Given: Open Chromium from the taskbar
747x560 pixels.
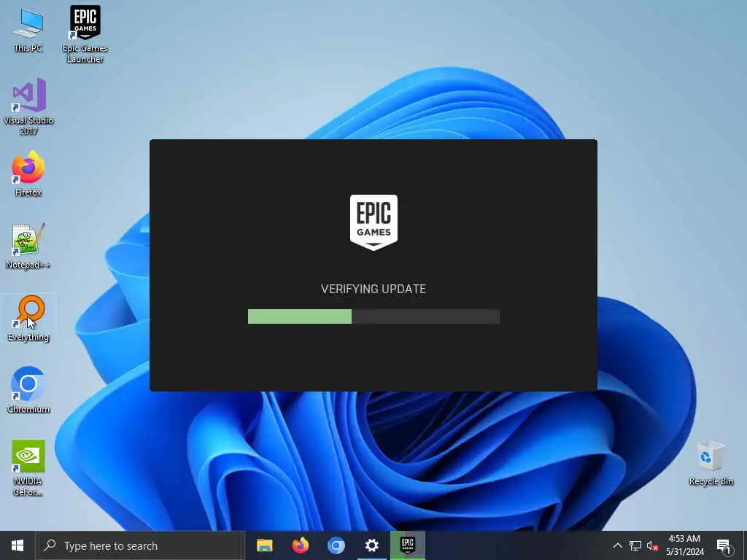Looking at the screenshot, I should tap(336, 545).
